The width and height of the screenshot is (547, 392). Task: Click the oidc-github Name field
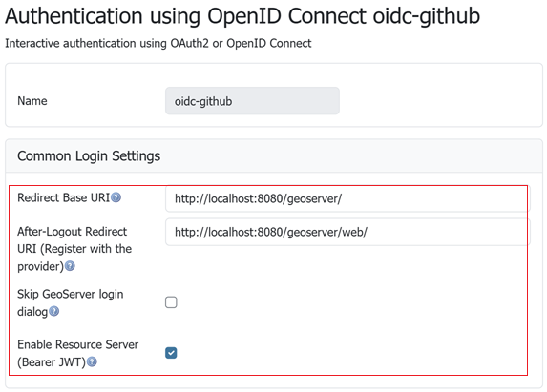(x=252, y=101)
